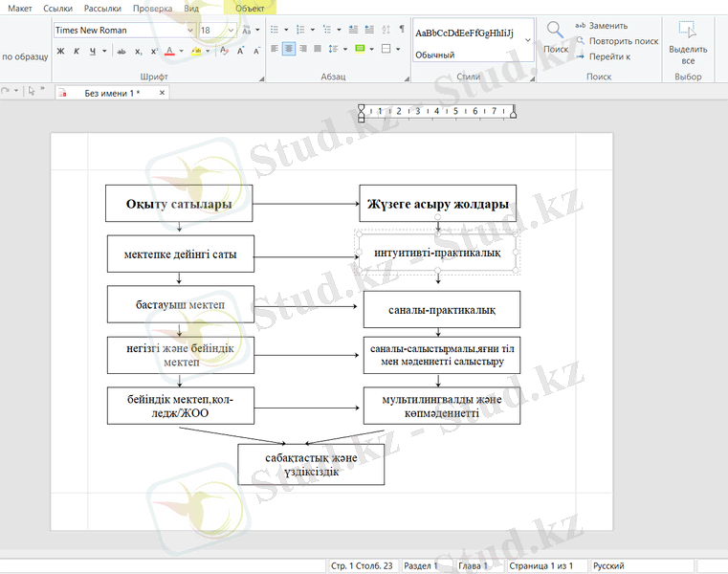The width and height of the screenshot is (728, 574).
Task: Apply bulleted list
Action: pyautogui.click(x=275, y=30)
